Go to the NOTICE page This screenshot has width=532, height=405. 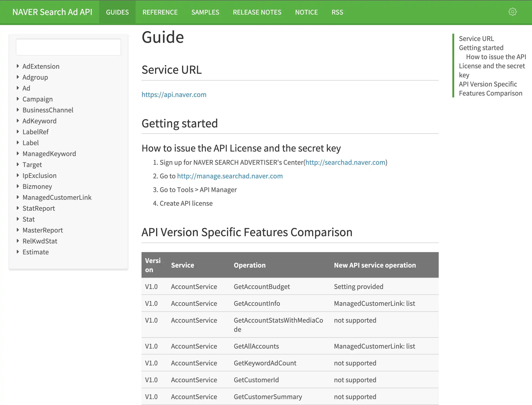306,12
